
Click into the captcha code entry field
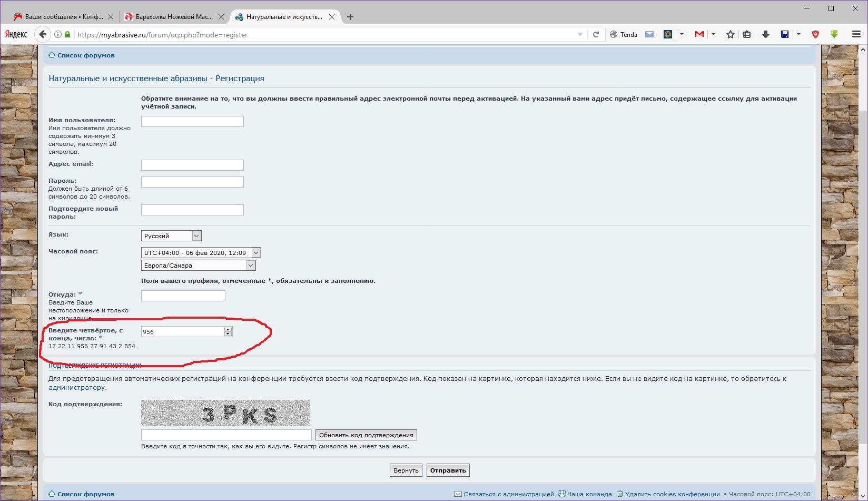click(x=226, y=435)
